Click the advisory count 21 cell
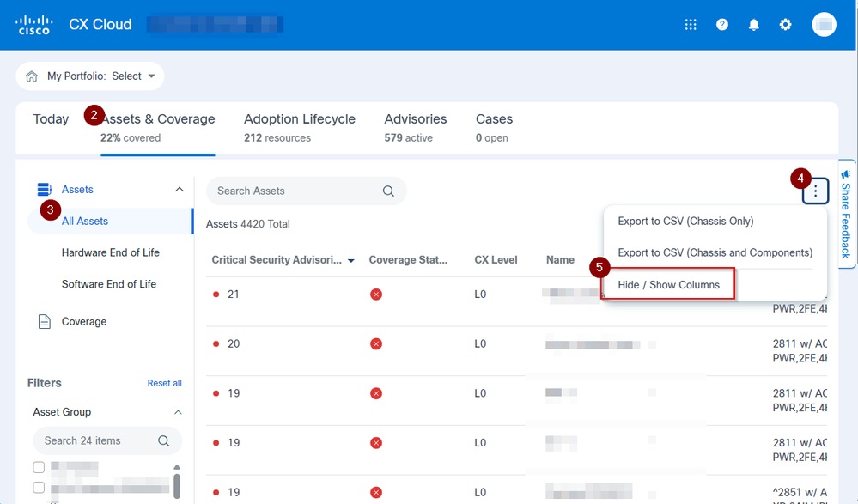Screen dimensions: 858x504 coord(233,295)
